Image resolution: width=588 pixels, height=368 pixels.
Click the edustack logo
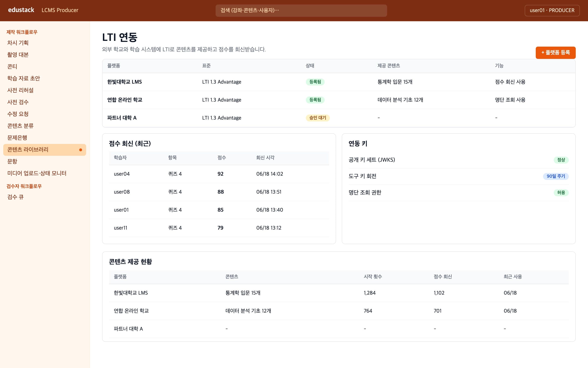[21, 10]
